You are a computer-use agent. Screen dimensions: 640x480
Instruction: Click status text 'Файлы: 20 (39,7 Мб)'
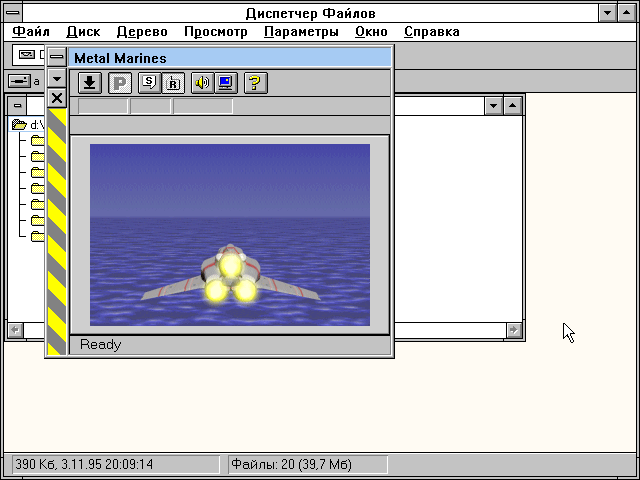click(291, 464)
